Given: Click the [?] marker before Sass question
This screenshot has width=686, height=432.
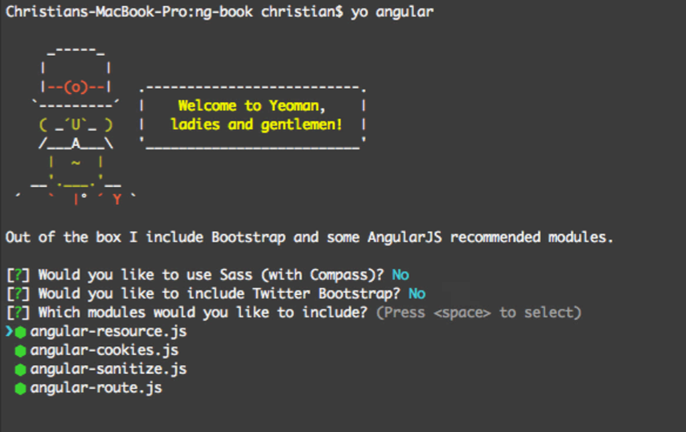Looking at the screenshot, I should tap(18, 275).
